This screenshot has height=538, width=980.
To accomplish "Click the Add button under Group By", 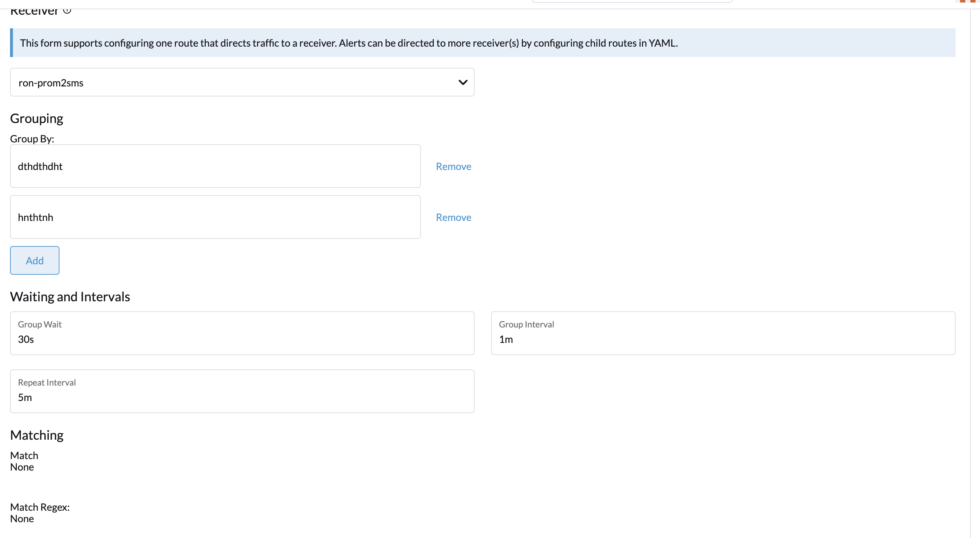I will pos(34,260).
